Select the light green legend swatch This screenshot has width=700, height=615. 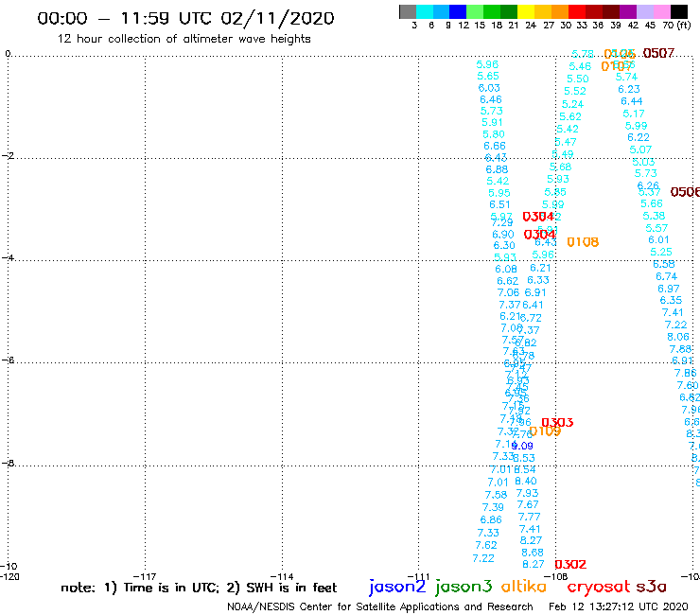coord(475,11)
